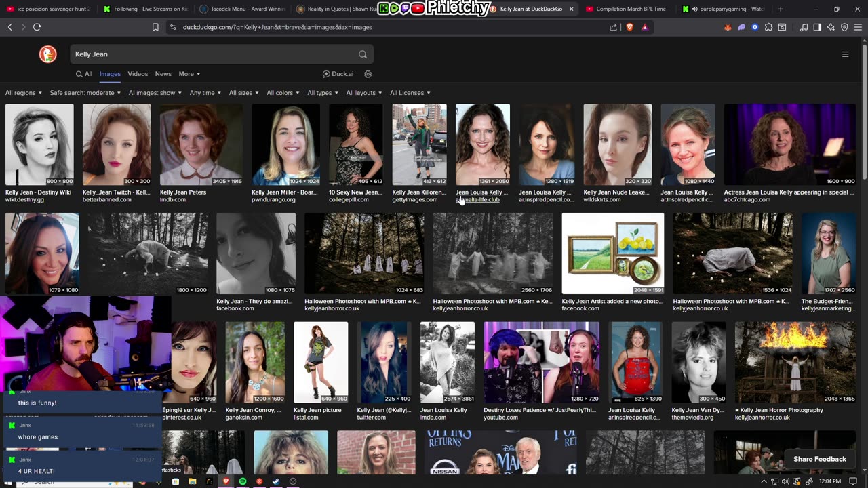This screenshot has width=868, height=488.
Task: Open the Kelly Jean Peters result title
Action: 183,192
